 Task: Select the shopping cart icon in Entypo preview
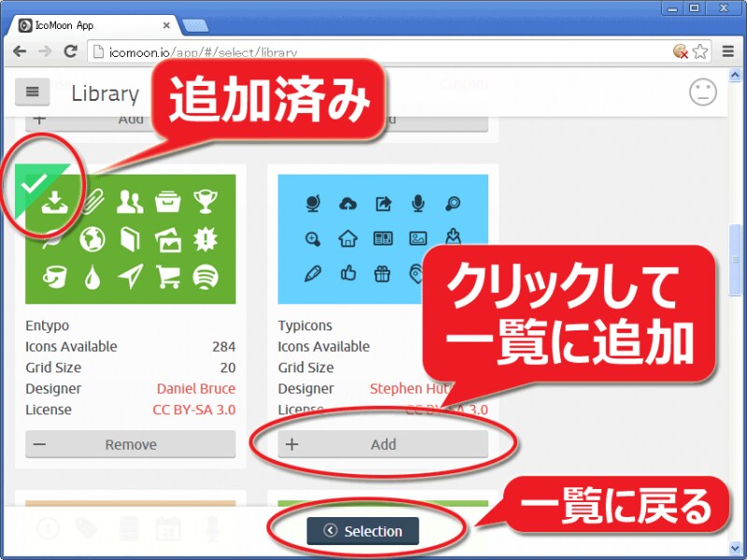pyautogui.click(x=168, y=276)
